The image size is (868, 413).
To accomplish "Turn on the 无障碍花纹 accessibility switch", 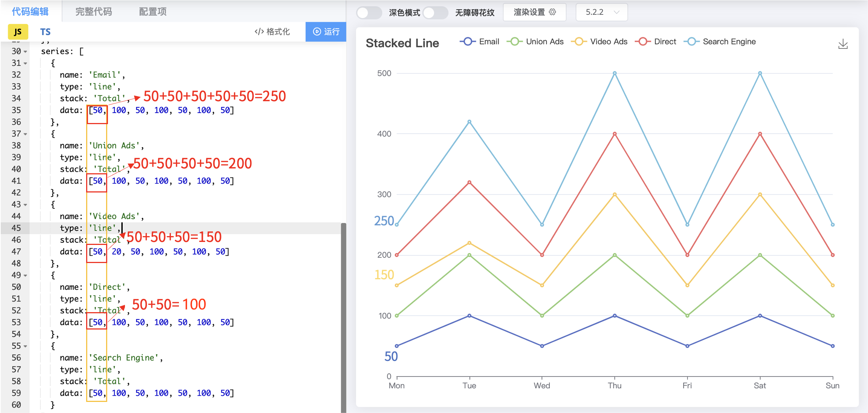I will [x=435, y=12].
